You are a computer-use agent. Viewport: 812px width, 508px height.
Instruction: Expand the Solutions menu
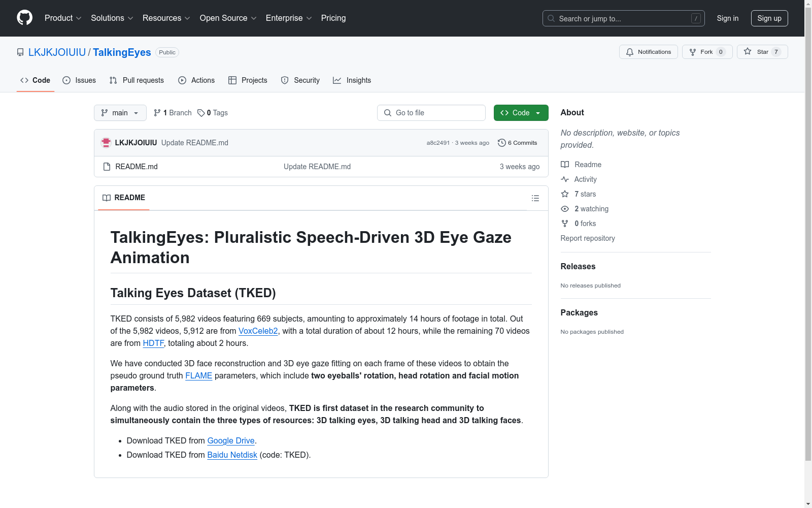(x=112, y=18)
